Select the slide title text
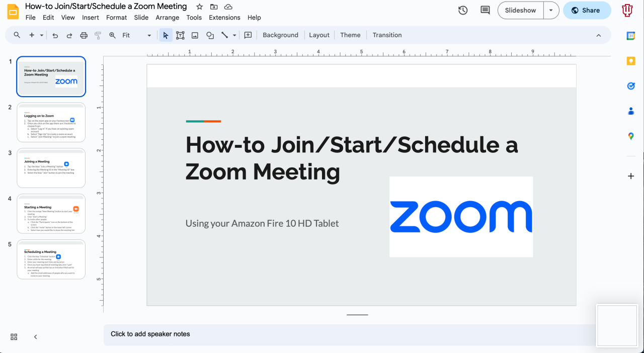This screenshot has height=353, width=644. pyautogui.click(x=352, y=158)
